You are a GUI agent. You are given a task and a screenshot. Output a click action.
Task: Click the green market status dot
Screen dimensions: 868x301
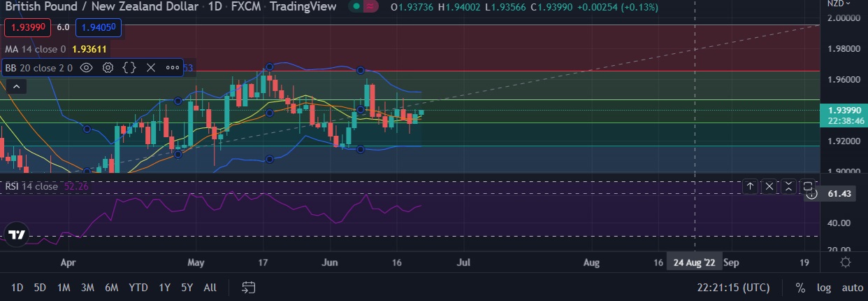(356, 7)
